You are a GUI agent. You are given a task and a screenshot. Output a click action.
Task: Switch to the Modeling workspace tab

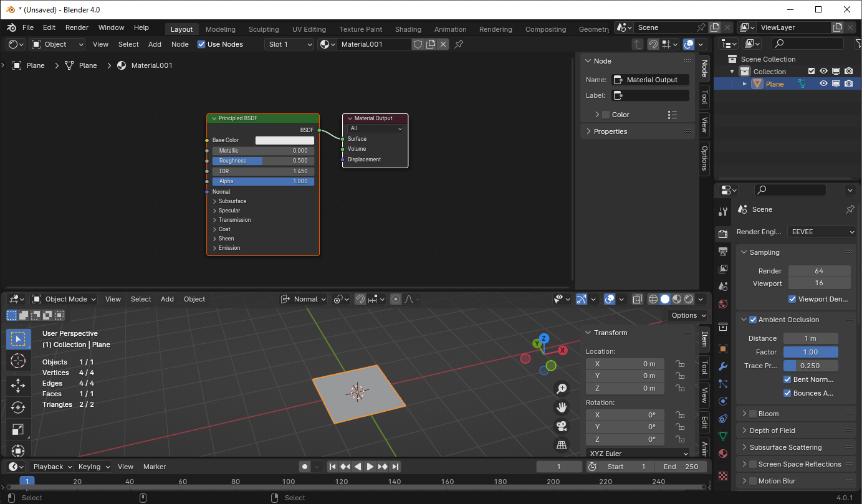[221, 29]
